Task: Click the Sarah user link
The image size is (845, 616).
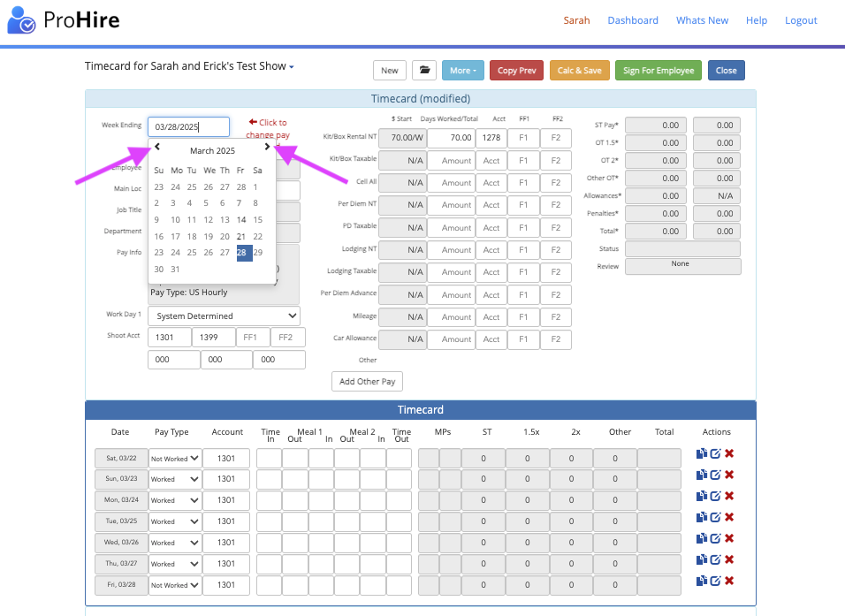Action: coord(576,20)
